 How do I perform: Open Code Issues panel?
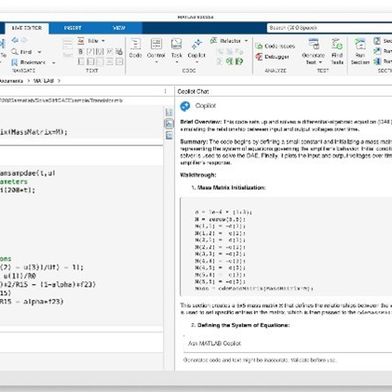[x=276, y=46]
